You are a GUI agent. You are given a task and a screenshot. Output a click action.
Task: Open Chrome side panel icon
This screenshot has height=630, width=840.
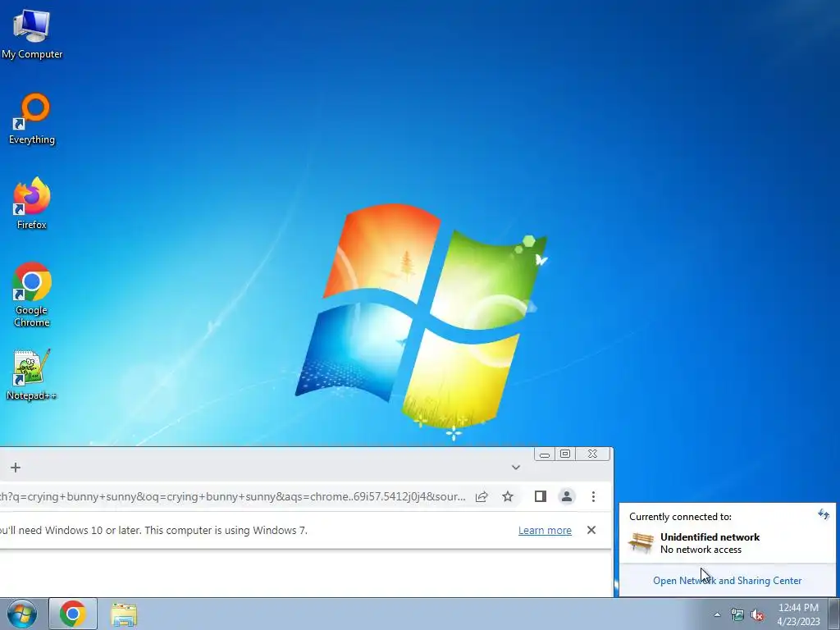[x=540, y=496]
